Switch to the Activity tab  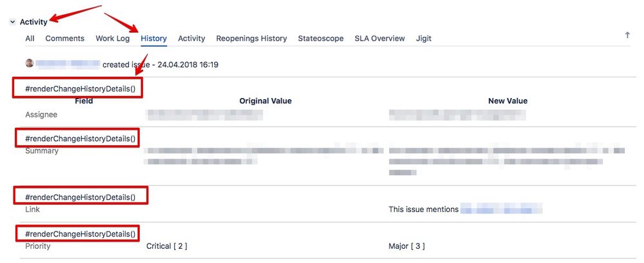[191, 38]
